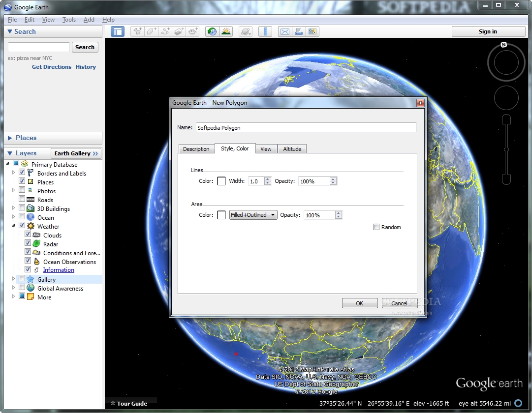Uncheck the Weather layer checkbox
This screenshot has width=532, height=413.
pyautogui.click(x=22, y=225)
